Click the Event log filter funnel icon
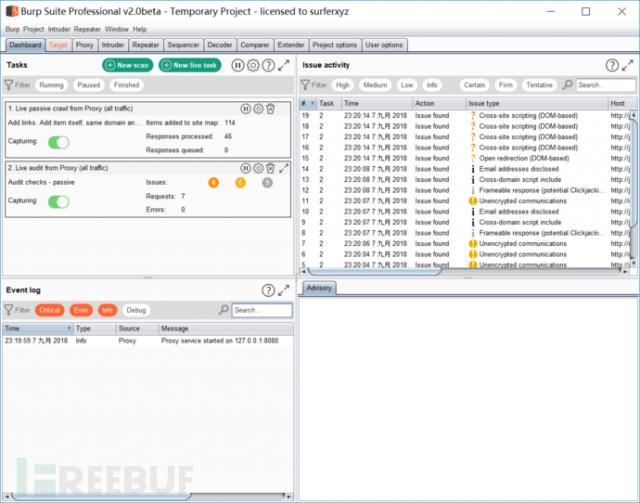This screenshot has height=503, width=640. [x=9, y=310]
